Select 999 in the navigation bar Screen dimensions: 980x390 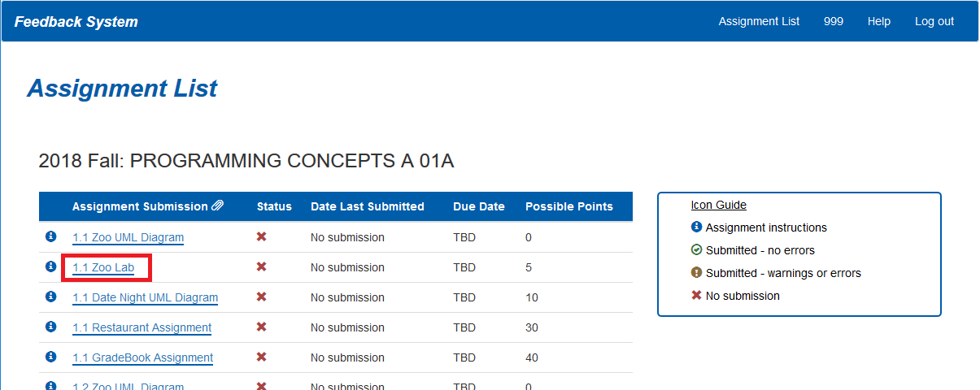pyautogui.click(x=833, y=22)
